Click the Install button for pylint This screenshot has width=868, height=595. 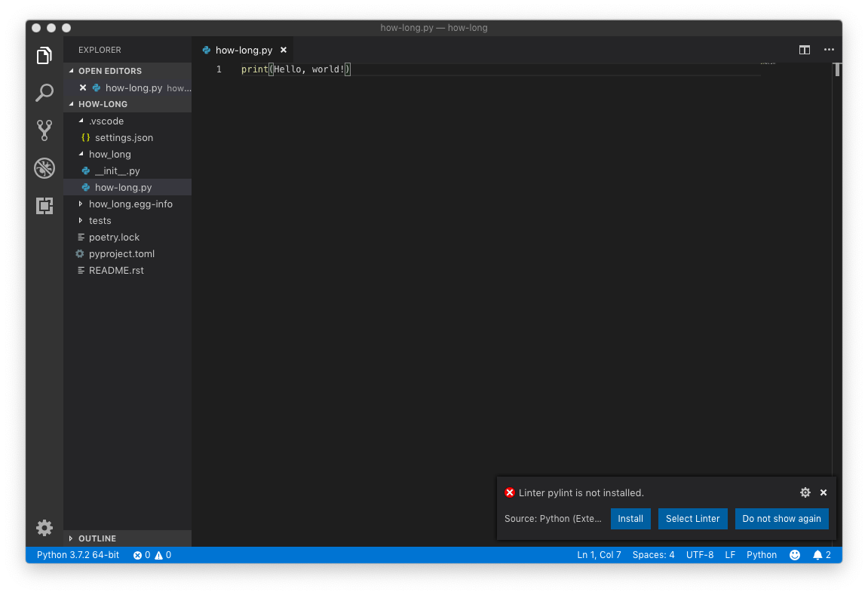[x=630, y=519]
